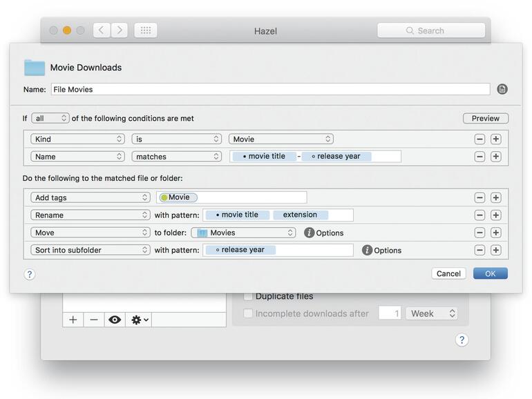Select movie title token in Name pattern

[265, 156]
